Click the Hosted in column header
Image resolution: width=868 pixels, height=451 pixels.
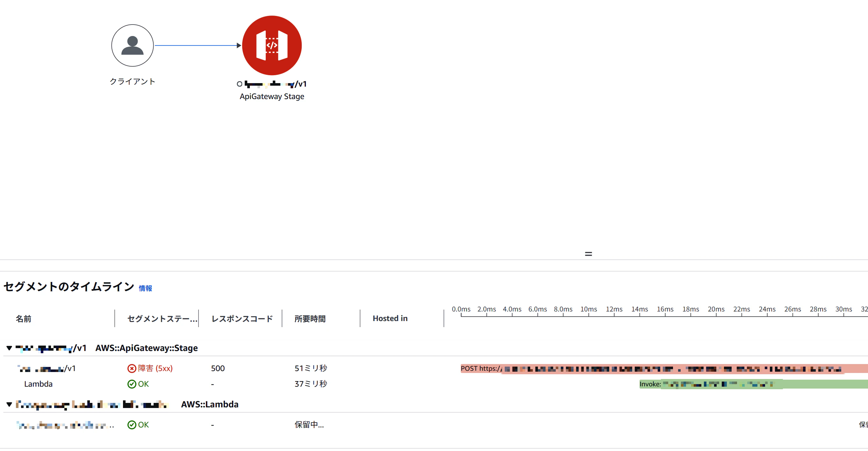click(390, 318)
